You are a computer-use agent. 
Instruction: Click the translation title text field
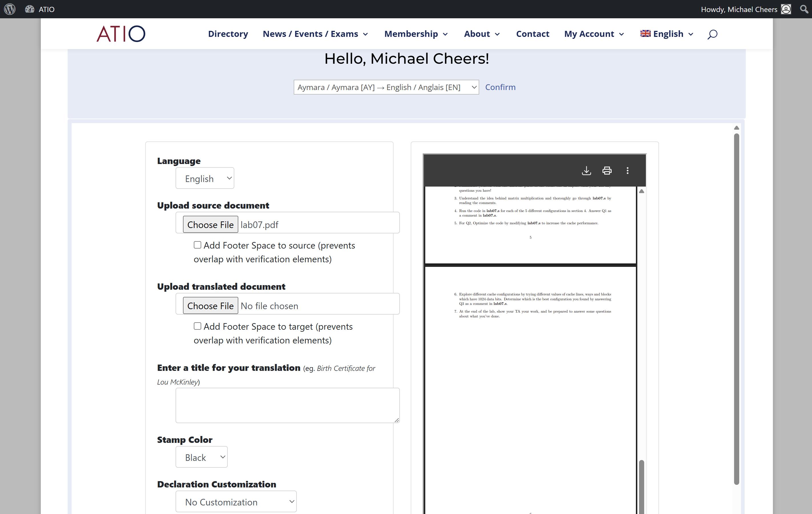(287, 405)
